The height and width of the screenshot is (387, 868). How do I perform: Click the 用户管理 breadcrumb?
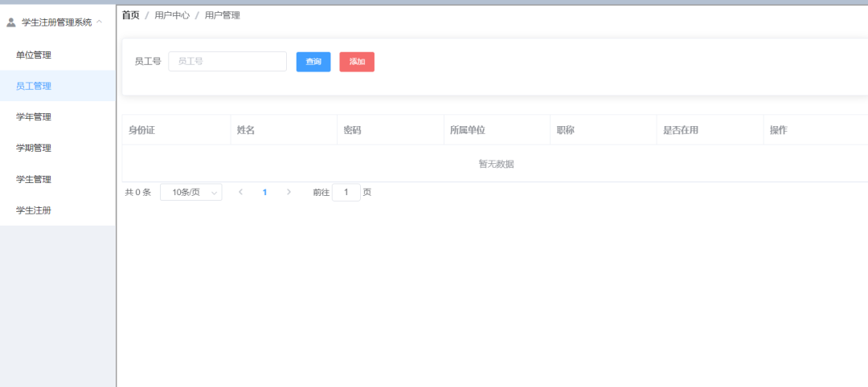(223, 15)
